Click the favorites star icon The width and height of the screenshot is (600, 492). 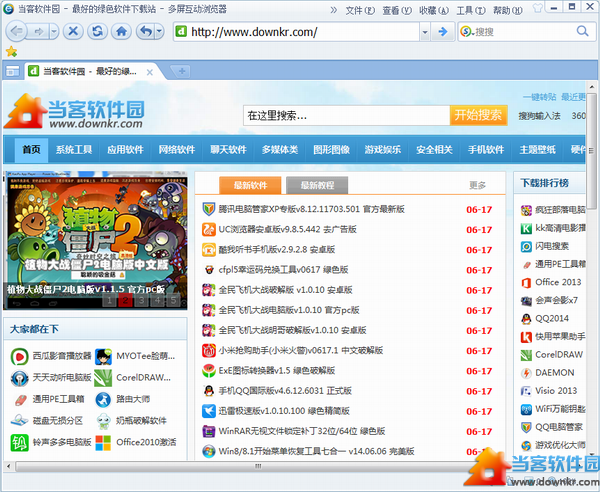pos(11,51)
